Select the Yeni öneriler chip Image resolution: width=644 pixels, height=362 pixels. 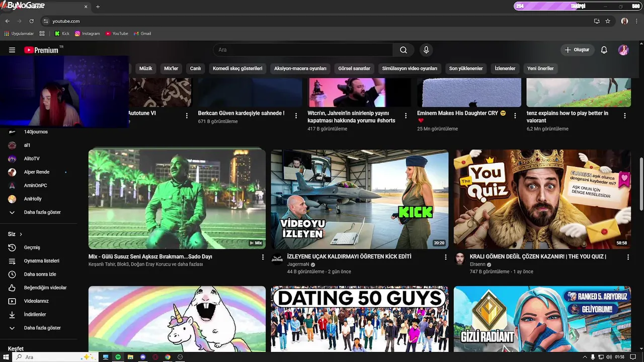(x=540, y=68)
